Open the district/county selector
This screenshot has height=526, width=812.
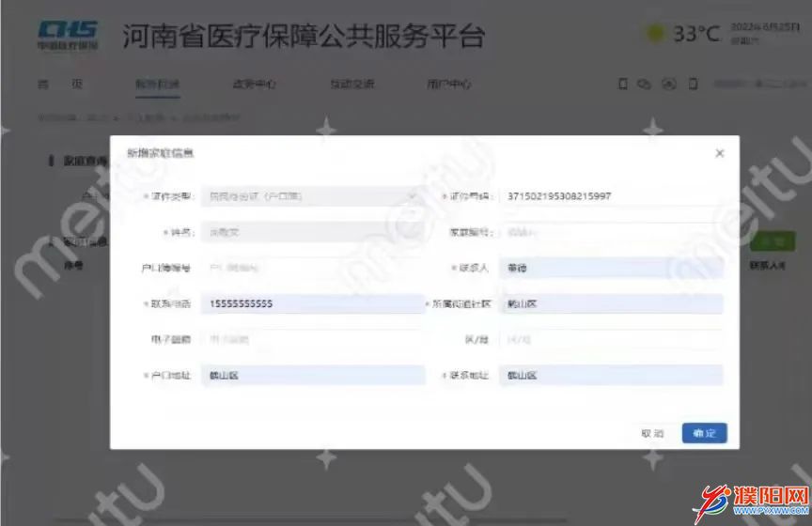(x=611, y=340)
